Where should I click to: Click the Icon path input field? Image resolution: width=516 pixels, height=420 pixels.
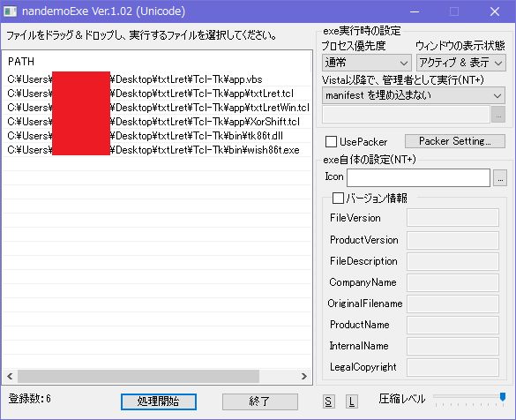coord(419,178)
